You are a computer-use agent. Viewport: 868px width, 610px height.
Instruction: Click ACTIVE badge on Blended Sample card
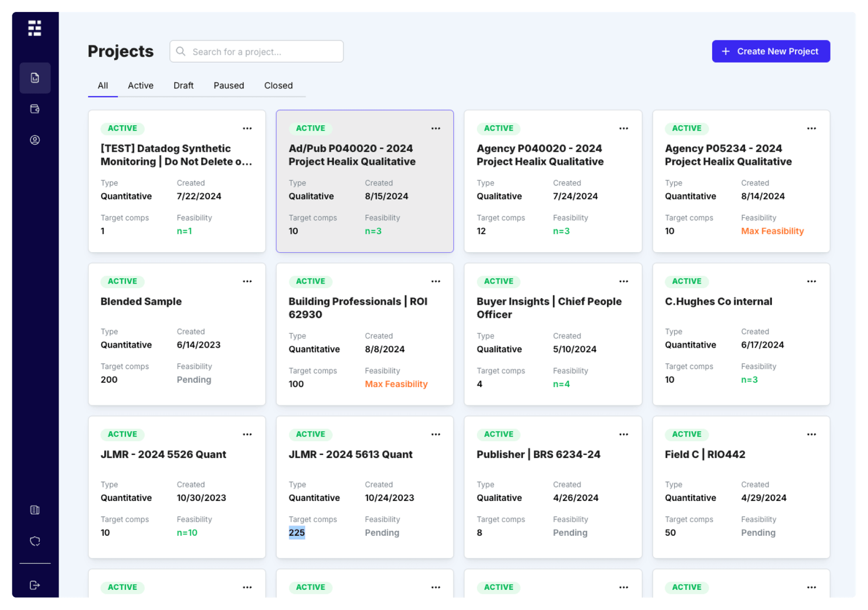123,281
